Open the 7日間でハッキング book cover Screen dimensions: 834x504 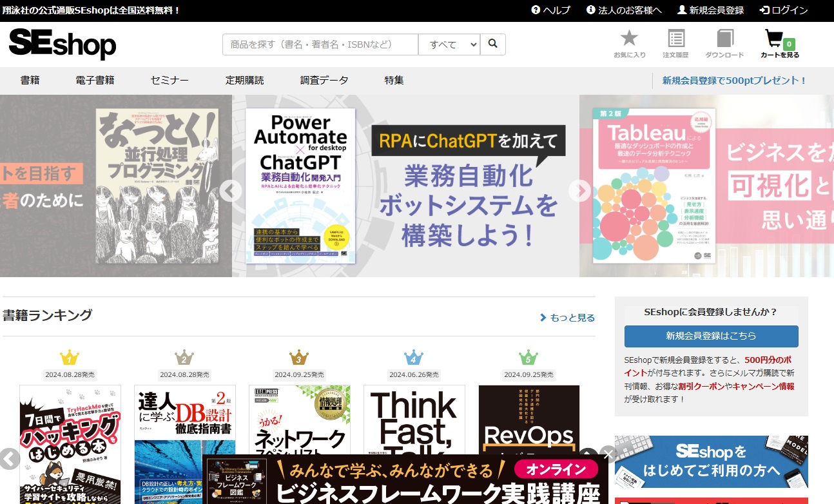point(70,445)
